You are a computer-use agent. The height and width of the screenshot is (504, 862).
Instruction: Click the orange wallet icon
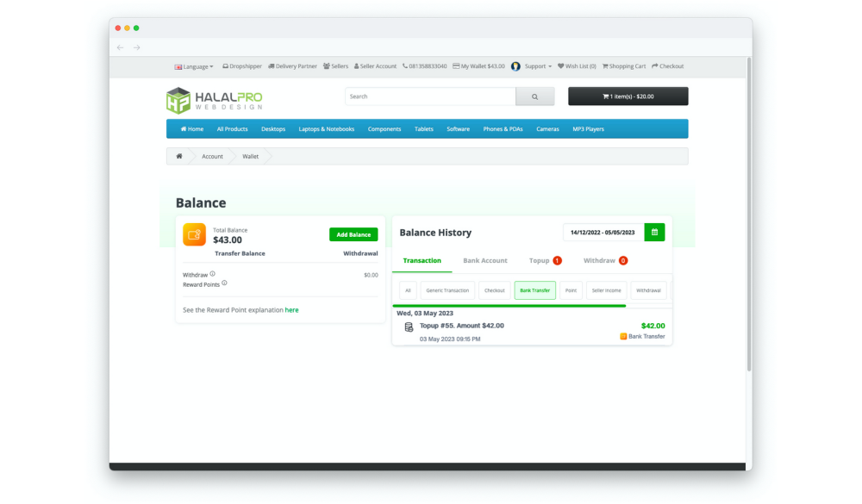point(194,234)
